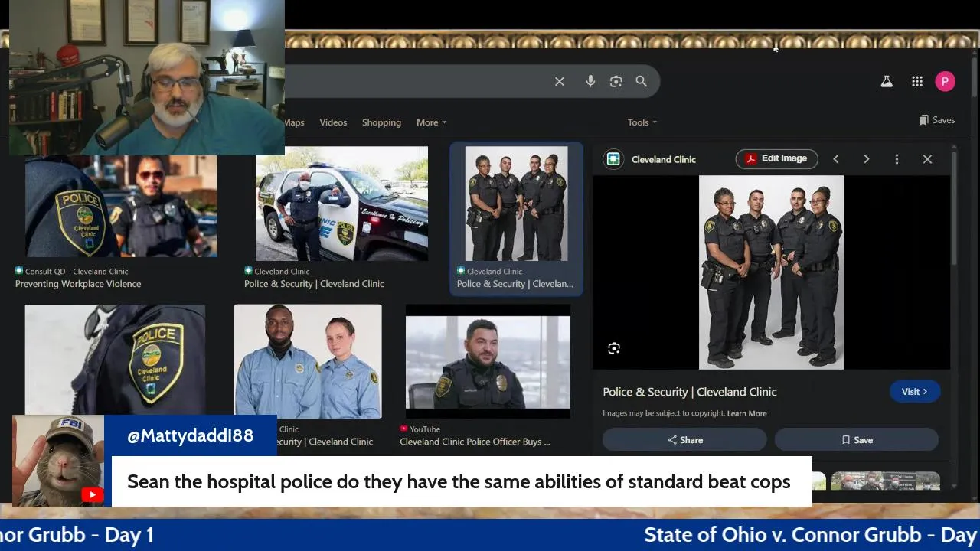Open preview panel three-dot options menu

(x=897, y=159)
